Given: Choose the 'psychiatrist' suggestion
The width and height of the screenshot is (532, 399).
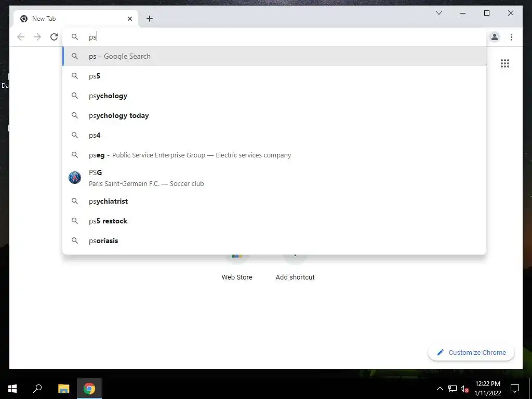Looking at the screenshot, I should pyautogui.click(x=274, y=201).
